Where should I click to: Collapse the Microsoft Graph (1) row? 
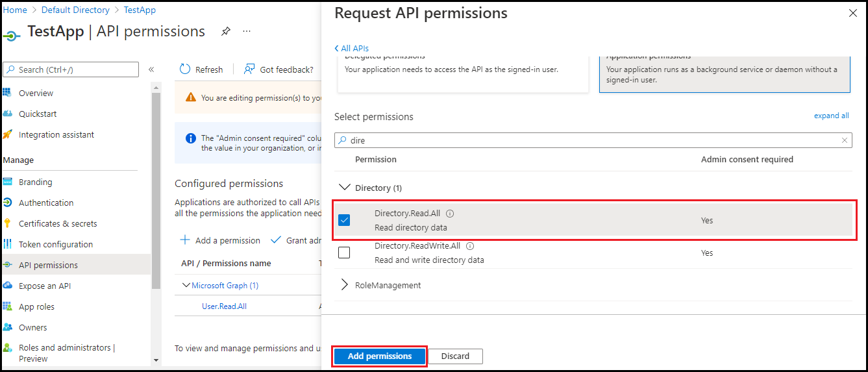tap(187, 286)
